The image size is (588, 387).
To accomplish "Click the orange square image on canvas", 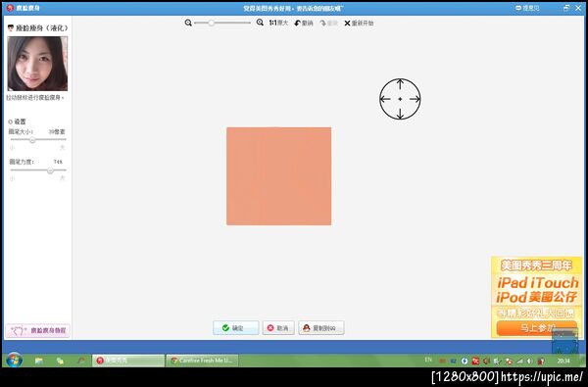I will (x=278, y=176).
